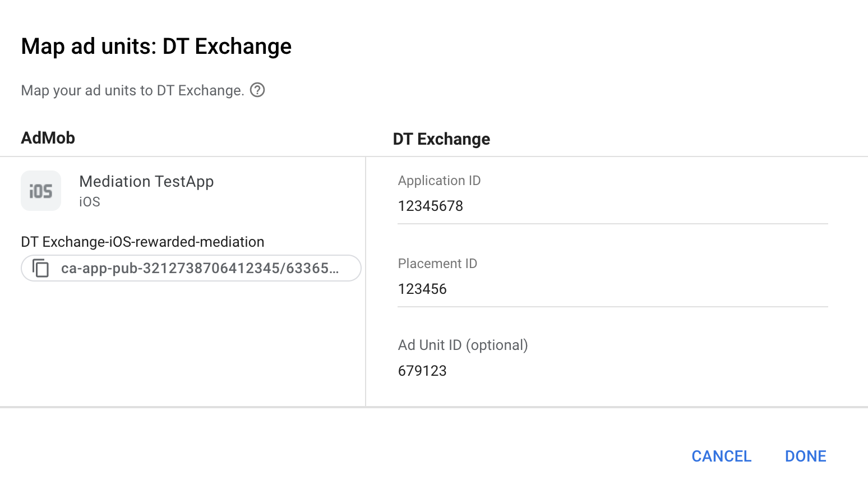
Task: Click the vertical divider between AdMob and DT Exchange
Action: [x=366, y=280]
